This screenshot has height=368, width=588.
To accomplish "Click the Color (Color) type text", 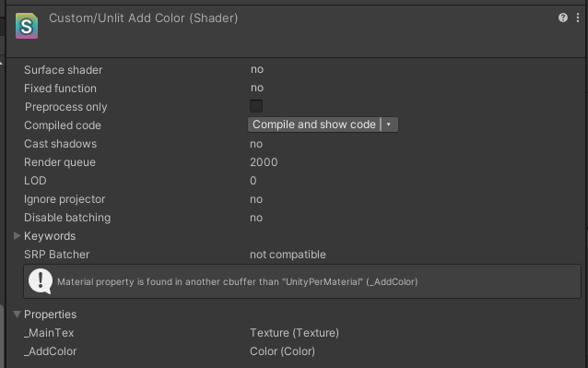I will (x=282, y=351).
